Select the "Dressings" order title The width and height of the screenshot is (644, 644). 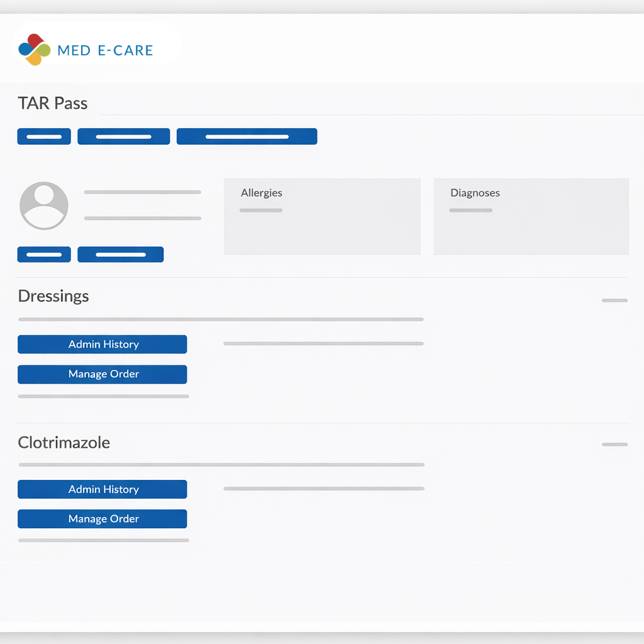53,296
